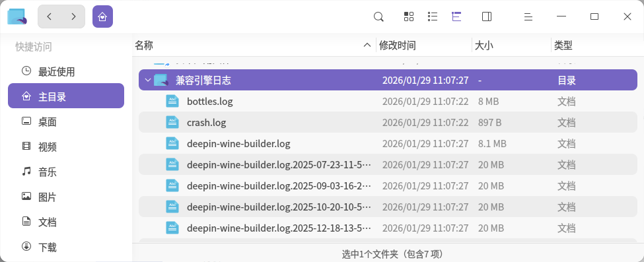
Task: Open the hamburger main menu
Action: pos(528,17)
